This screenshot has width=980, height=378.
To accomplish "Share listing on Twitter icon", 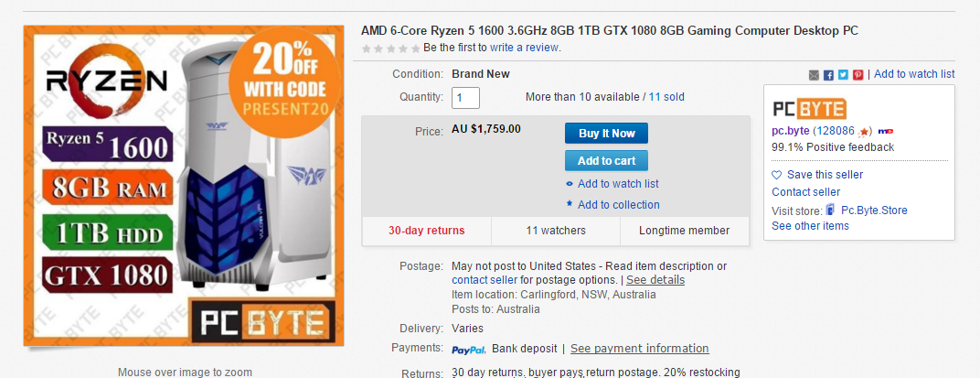I will 843,75.
